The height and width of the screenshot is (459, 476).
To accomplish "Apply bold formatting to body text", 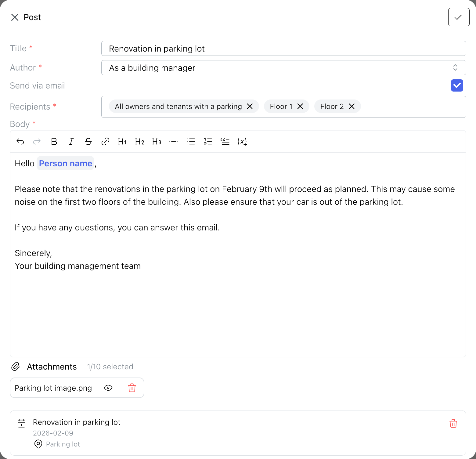I will tap(54, 142).
